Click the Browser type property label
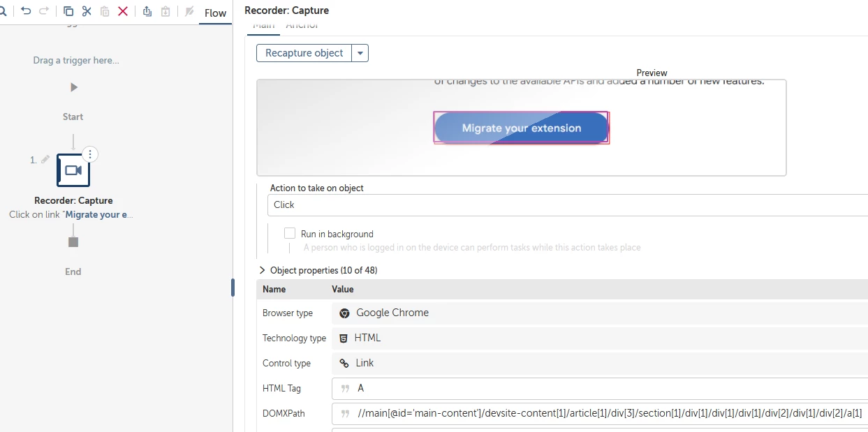 click(x=288, y=313)
